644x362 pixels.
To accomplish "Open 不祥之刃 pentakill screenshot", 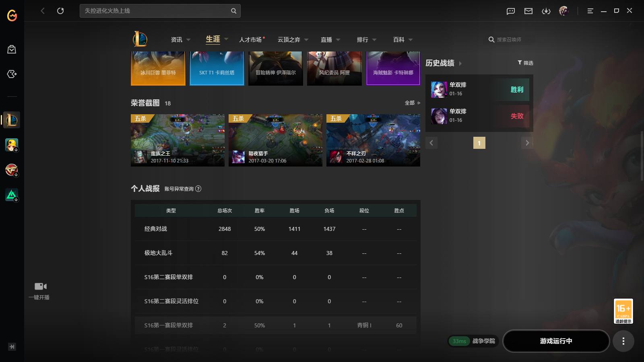I will (x=373, y=140).
